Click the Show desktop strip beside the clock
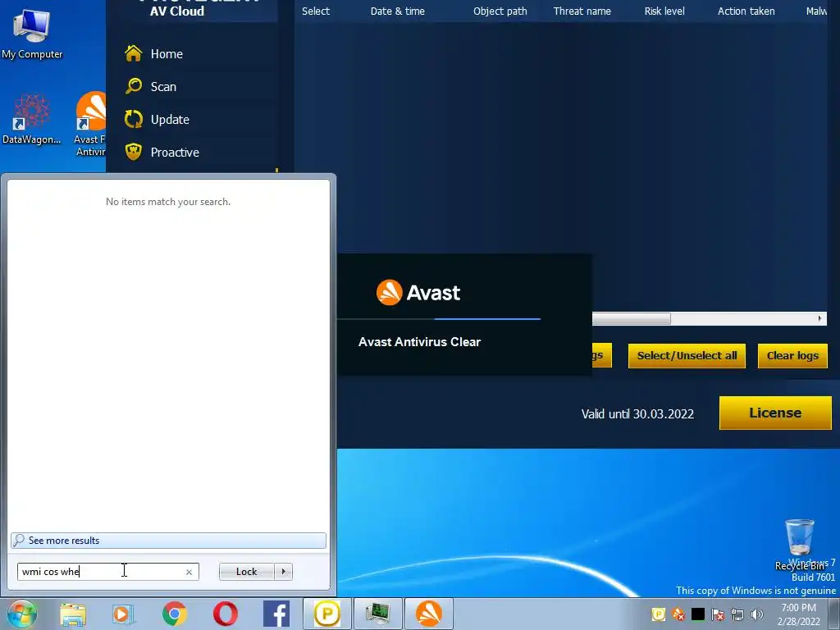The height and width of the screenshot is (630, 840). [836, 614]
